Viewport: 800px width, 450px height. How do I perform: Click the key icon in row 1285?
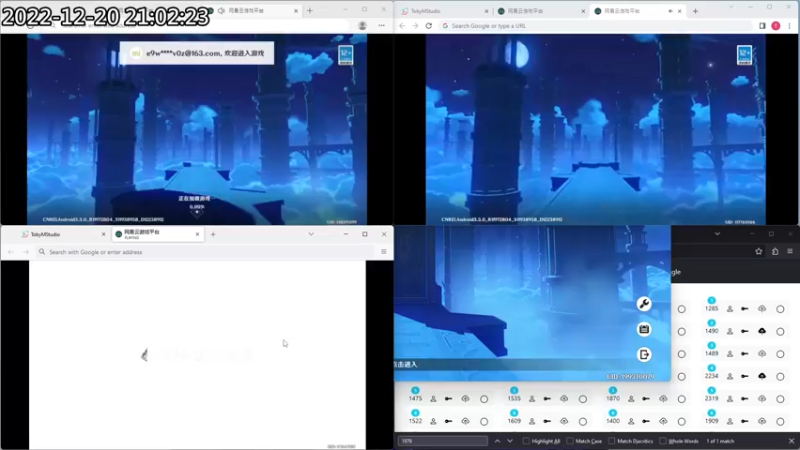point(745,309)
